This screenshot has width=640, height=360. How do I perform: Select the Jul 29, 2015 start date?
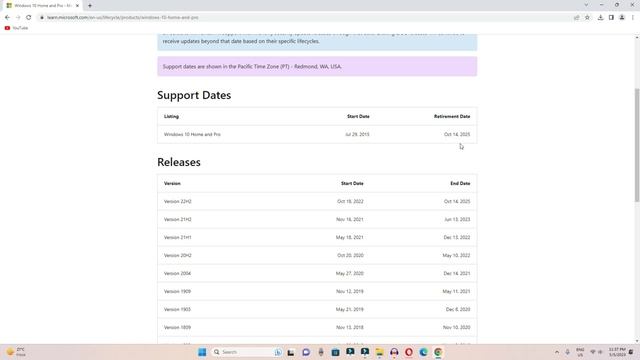pyautogui.click(x=357, y=134)
